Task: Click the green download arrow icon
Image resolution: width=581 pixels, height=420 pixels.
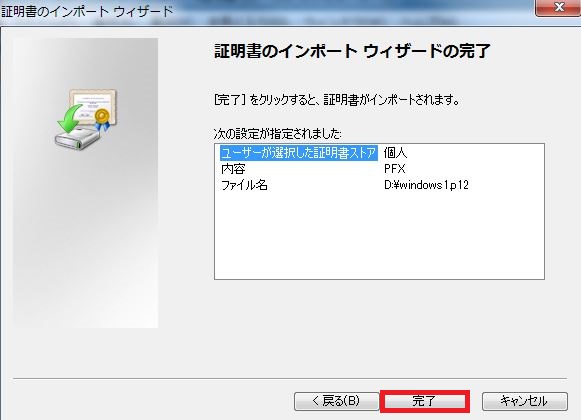Action: (x=69, y=119)
